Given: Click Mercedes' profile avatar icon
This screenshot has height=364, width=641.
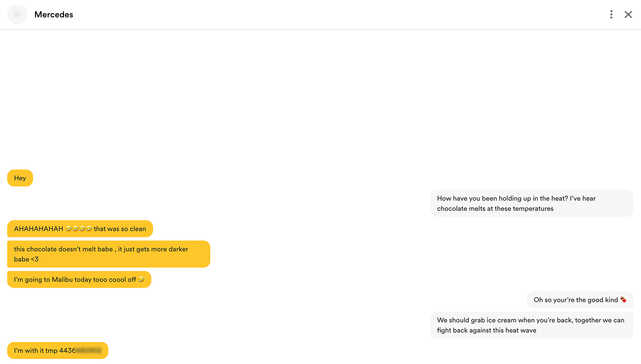Looking at the screenshot, I should (17, 15).
